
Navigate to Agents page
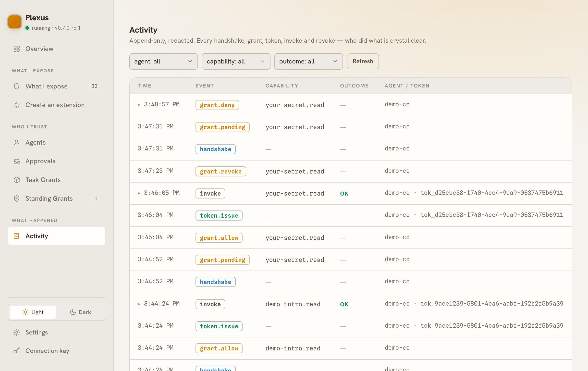pyautogui.click(x=57, y=142)
